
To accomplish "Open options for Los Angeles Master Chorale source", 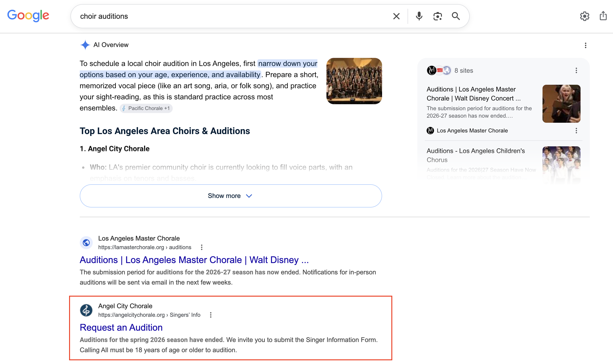I will pyautogui.click(x=576, y=131).
